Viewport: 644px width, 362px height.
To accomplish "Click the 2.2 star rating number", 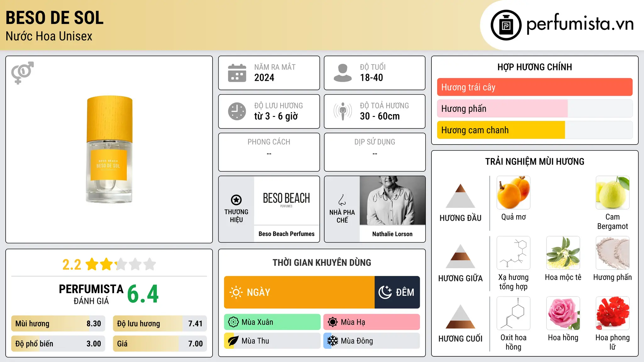I will [x=72, y=265].
